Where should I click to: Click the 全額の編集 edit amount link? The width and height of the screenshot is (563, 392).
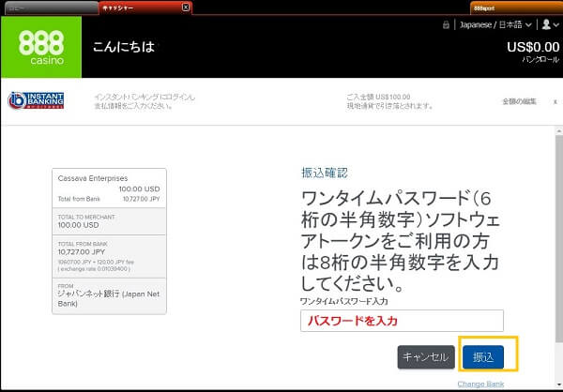519,100
